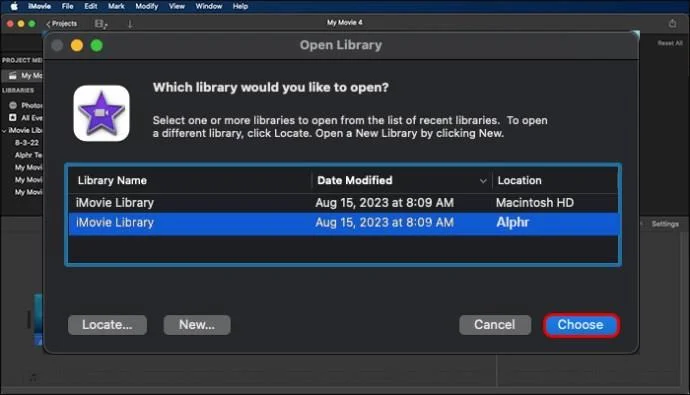Image resolution: width=690 pixels, height=395 pixels.
Task: Zoom the Open Library dialog green button
Action: [97, 45]
